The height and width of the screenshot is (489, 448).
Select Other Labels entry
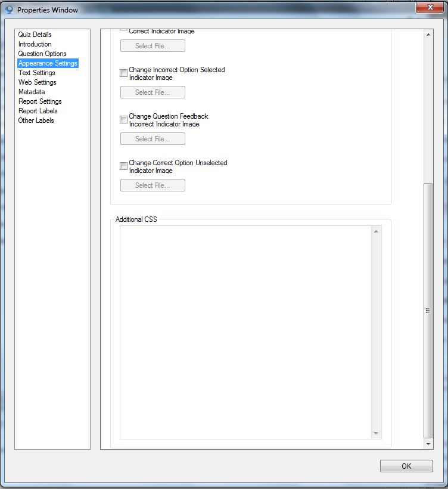coord(36,120)
